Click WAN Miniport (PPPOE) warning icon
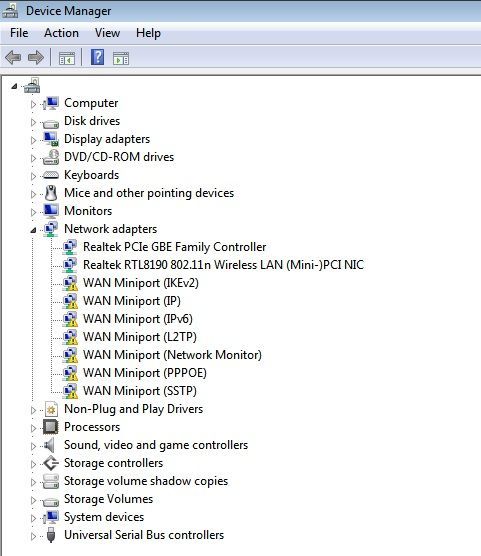This screenshot has height=556, width=481. (x=70, y=373)
